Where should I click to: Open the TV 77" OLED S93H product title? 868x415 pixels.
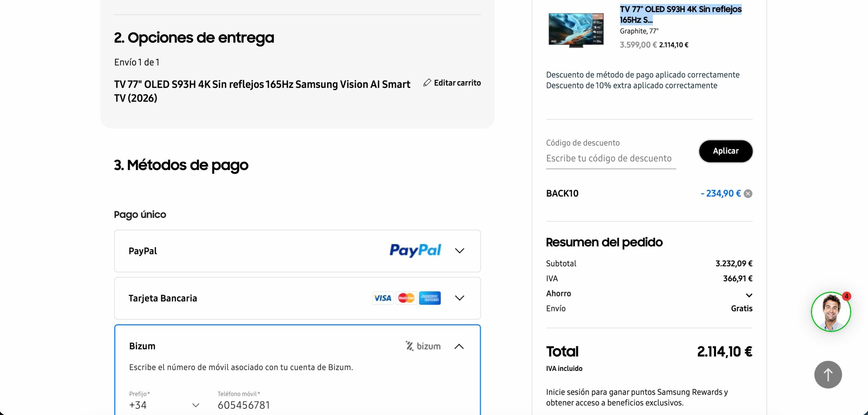click(x=680, y=15)
